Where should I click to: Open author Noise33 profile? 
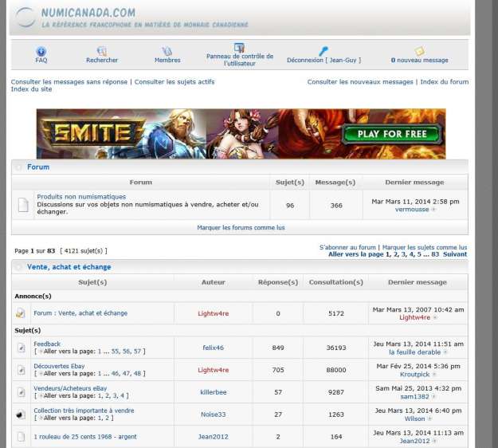[x=213, y=415]
